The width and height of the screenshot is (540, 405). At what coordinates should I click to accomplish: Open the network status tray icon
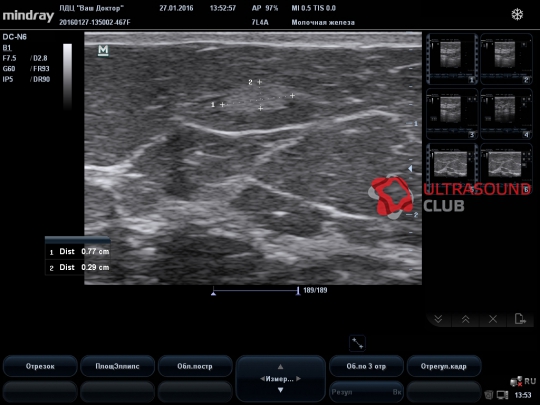[x=516, y=382]
